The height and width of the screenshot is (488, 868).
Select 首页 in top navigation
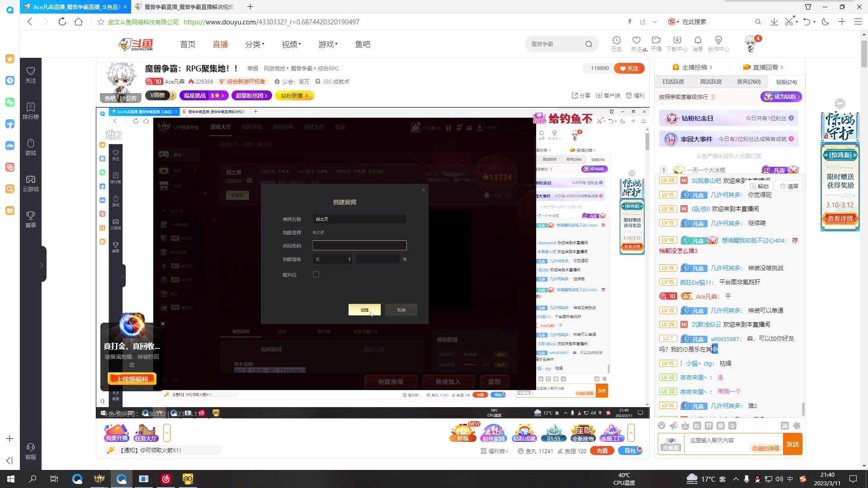click(x=188, y=44)
